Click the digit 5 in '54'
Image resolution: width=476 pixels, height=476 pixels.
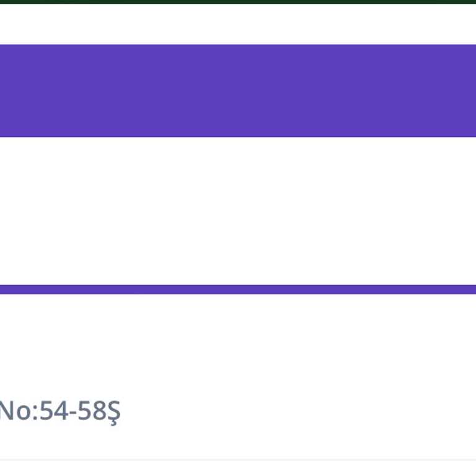pos(46,411)
